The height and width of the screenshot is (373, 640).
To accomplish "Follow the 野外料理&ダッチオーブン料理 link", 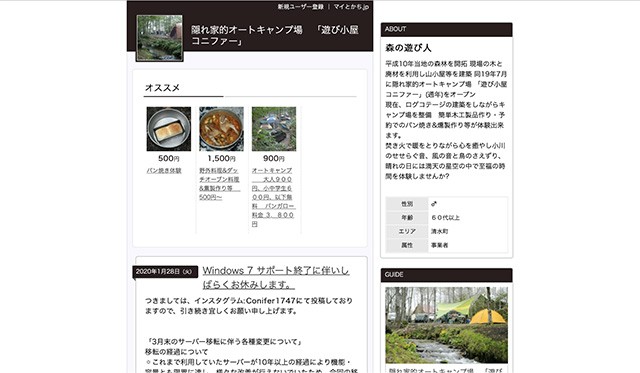I will (220, 184).
